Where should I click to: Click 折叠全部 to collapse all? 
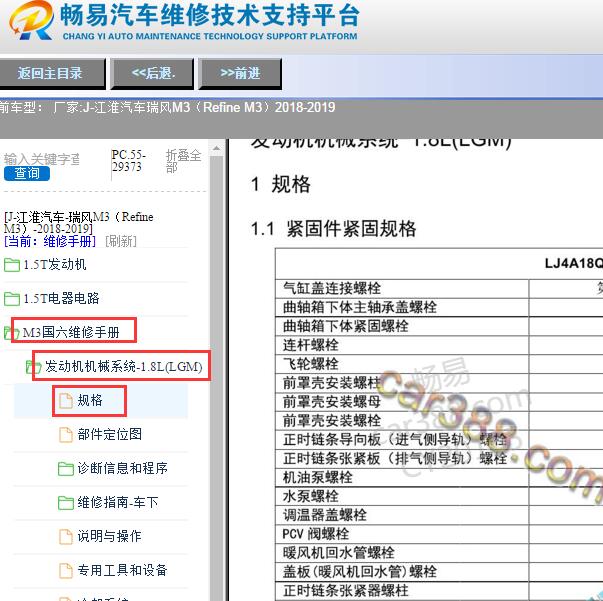click(x=183, y=161)
